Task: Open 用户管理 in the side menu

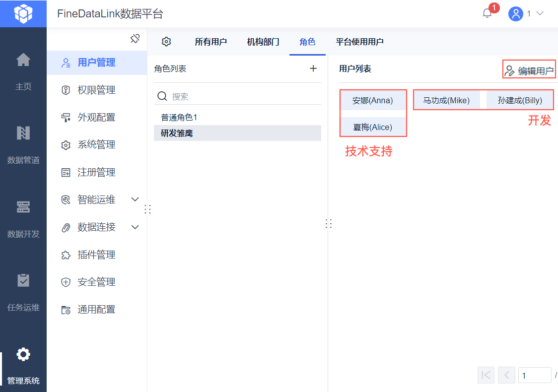Action: coord(97,63)
